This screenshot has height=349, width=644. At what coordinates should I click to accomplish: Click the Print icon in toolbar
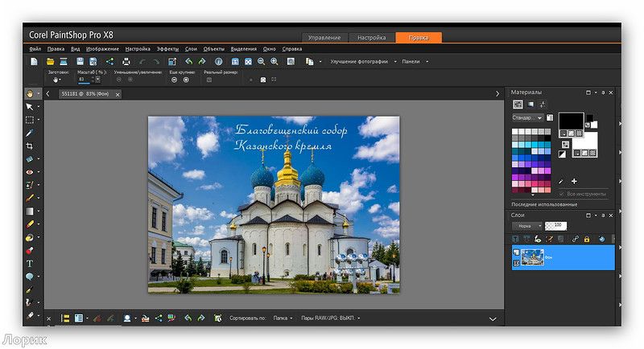[x=126, y=61]
